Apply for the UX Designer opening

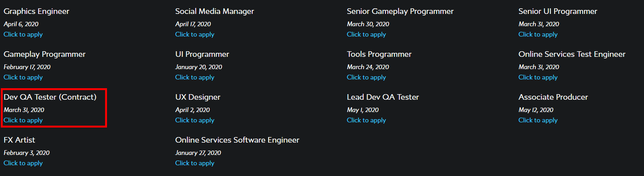tap(195, 120)
